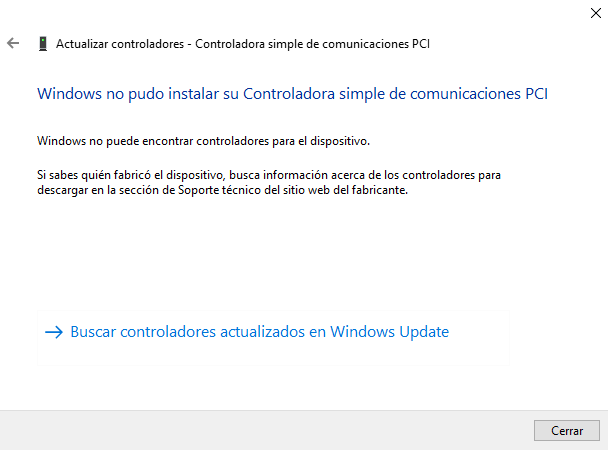Select the title text Actualizar controladores
Image resolution: width=608 pixels, height=450 pixels.
coord(120,44)
